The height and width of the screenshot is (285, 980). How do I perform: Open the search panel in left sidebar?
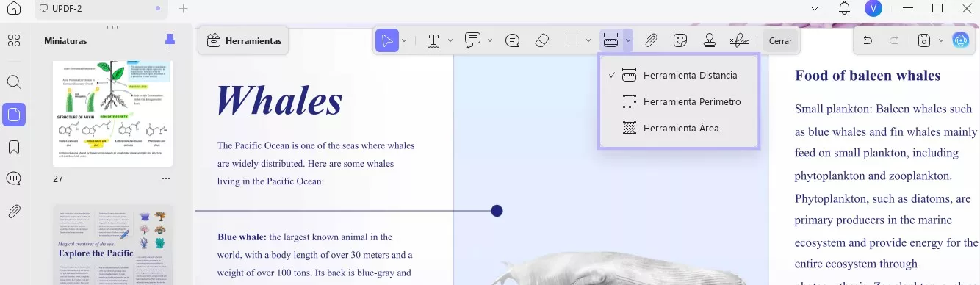14,82
